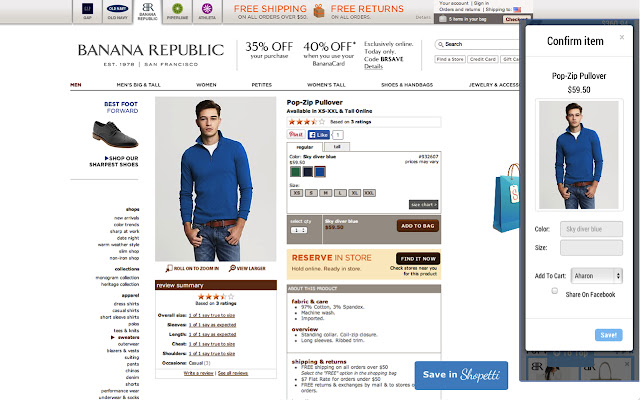Click the FIND IT NOW button
Image resolution: width=640 pixels, height=400 pixels.
pos(418,258)
